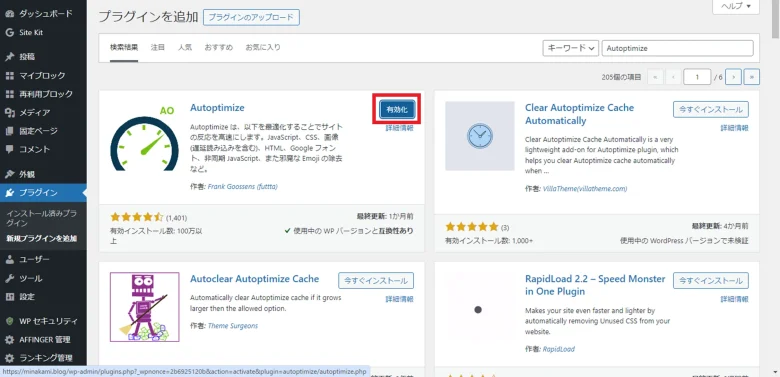Open author Theme Surgeons link

tap(233, 326)
